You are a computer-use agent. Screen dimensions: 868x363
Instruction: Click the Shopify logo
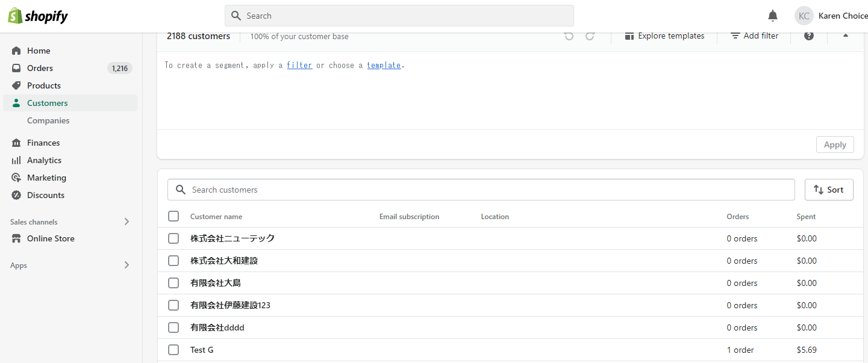[x=38, y=16]
